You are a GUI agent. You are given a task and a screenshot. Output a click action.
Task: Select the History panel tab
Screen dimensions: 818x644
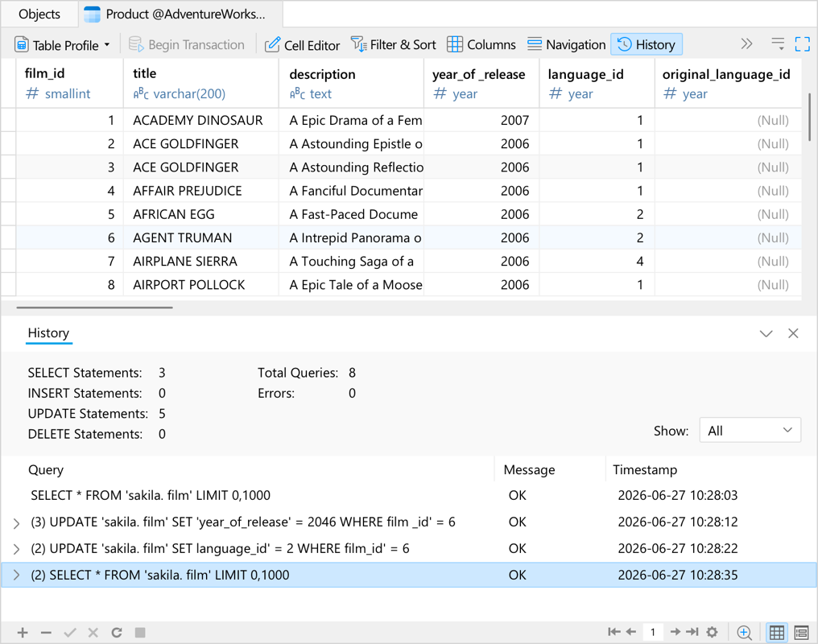[48, 333]
